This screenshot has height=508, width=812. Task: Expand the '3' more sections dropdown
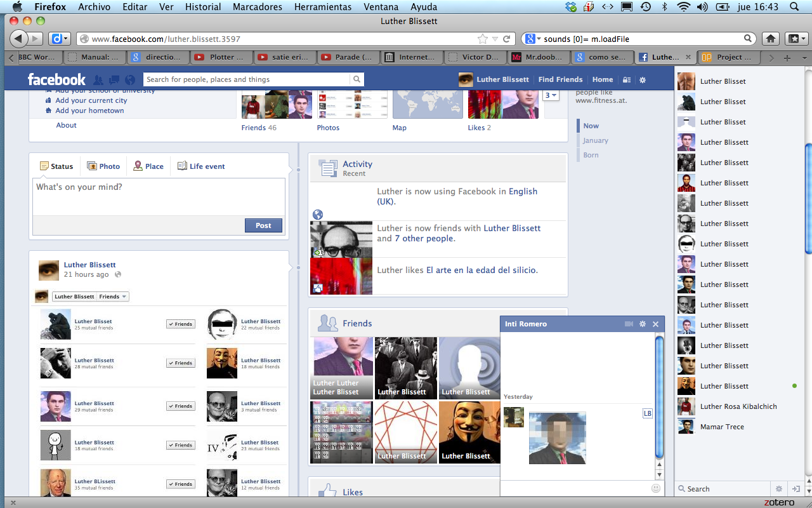pyautogui.click(x=551, y=96)
